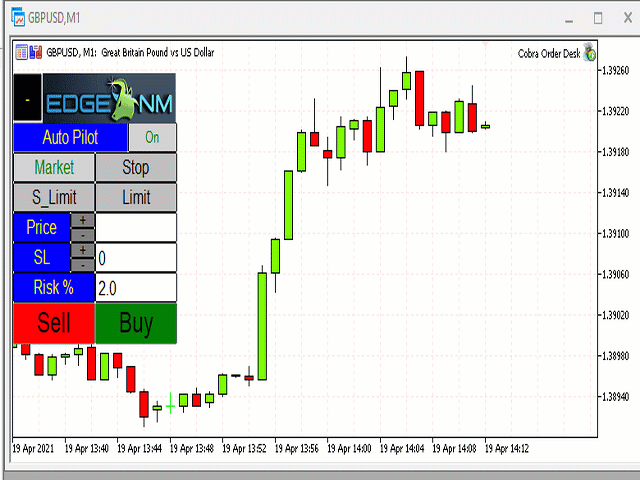Click the 1.39260 price axis label
The image size is (640, 480).
click(x=616, y=71)
